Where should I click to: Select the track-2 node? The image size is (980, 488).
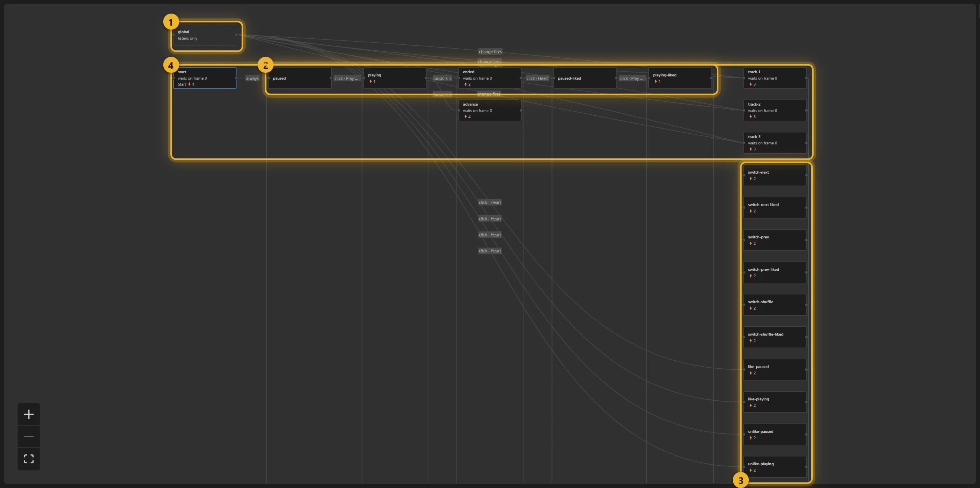click(x=775, y=110)
